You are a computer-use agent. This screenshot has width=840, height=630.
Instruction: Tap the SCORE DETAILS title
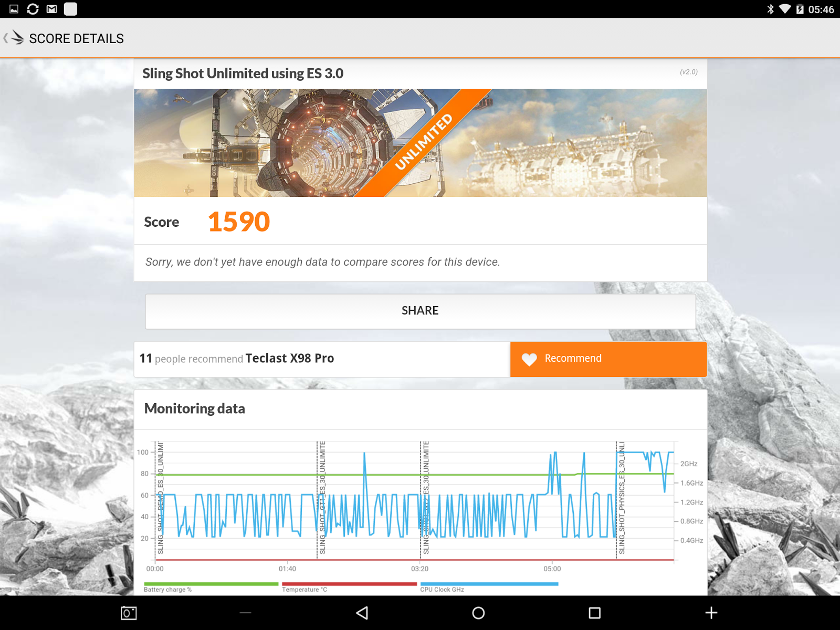click(x=77, y=38)
